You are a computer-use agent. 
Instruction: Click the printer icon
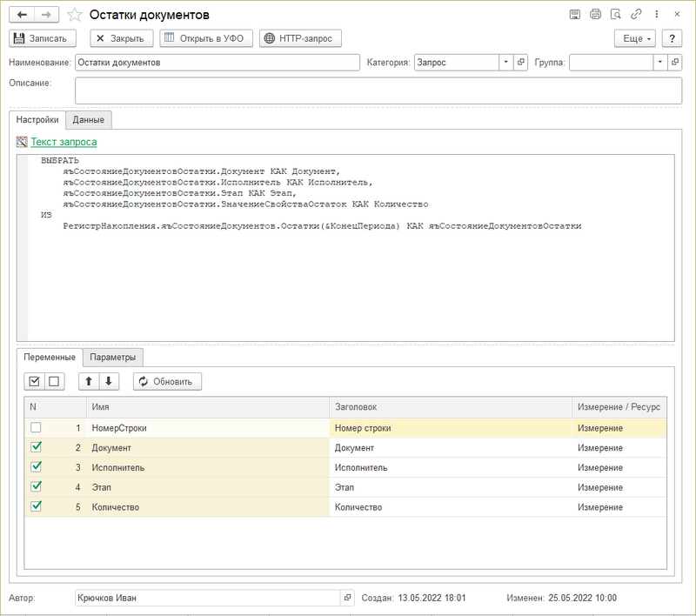pos(596,15)
